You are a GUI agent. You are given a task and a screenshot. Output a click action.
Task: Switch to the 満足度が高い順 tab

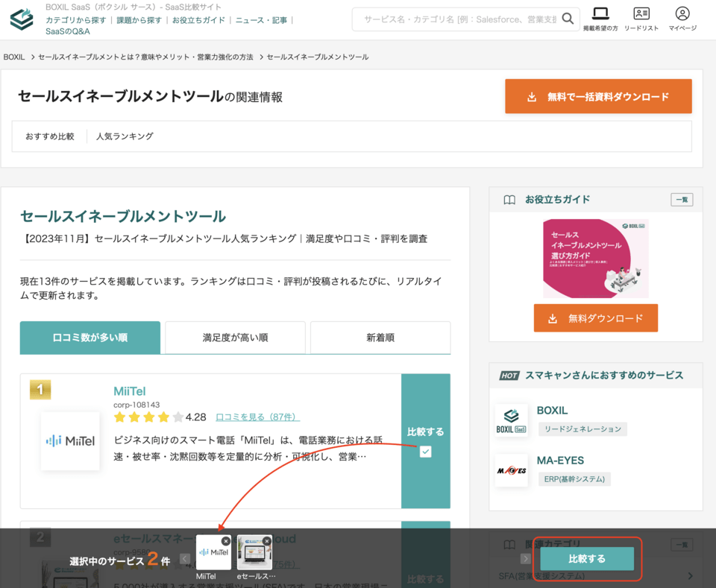tap(235, 338)
